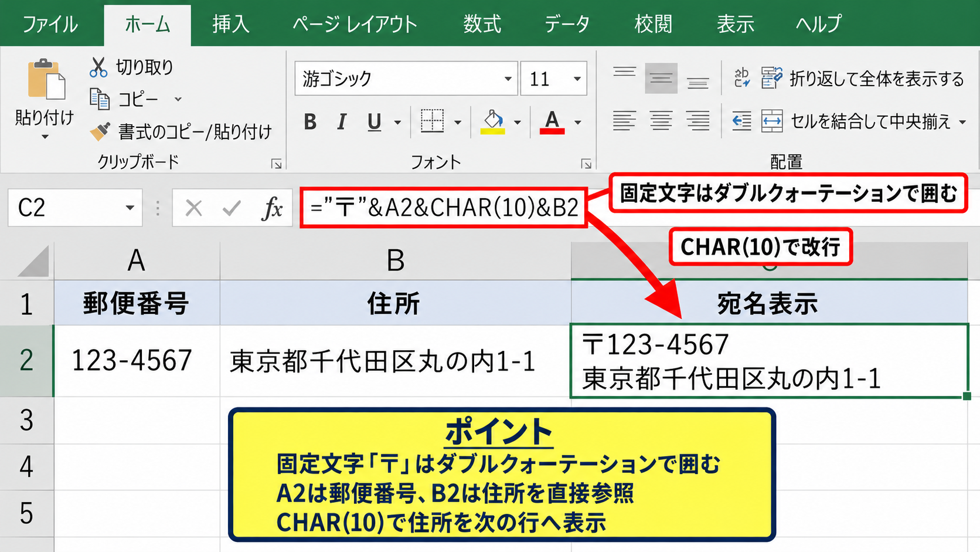Align text left

(x=624, y=121)
